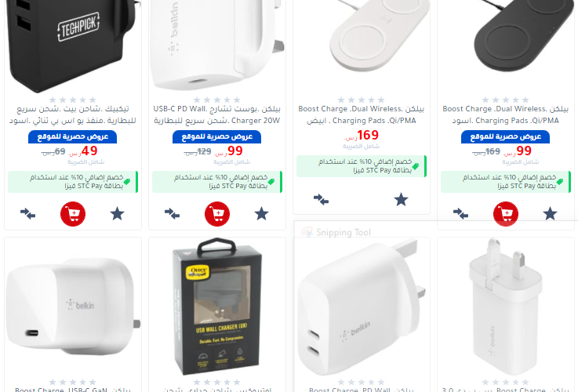Compare the black Dual Wireless Charging Pads
The width and height of the screenshot is (578, 392).
(461, 214)
